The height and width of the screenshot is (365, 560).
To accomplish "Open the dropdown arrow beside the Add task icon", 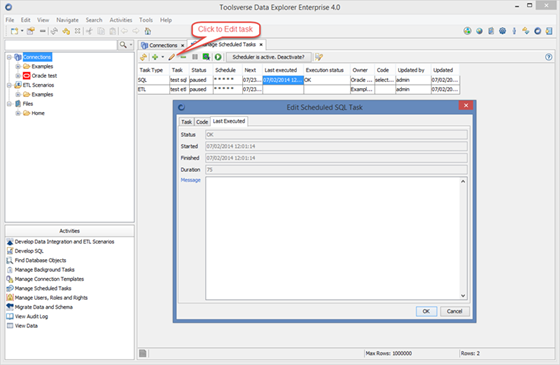I will 162,57.
